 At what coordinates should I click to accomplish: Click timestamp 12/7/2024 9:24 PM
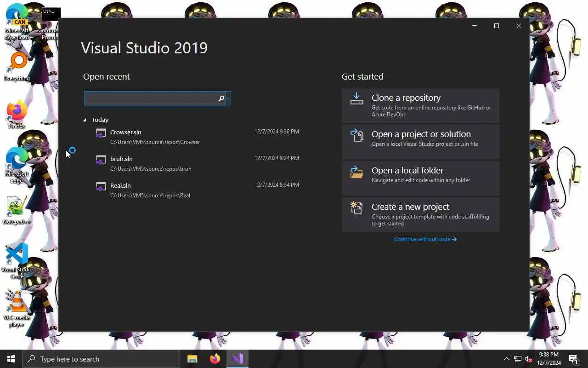(277, 158)
